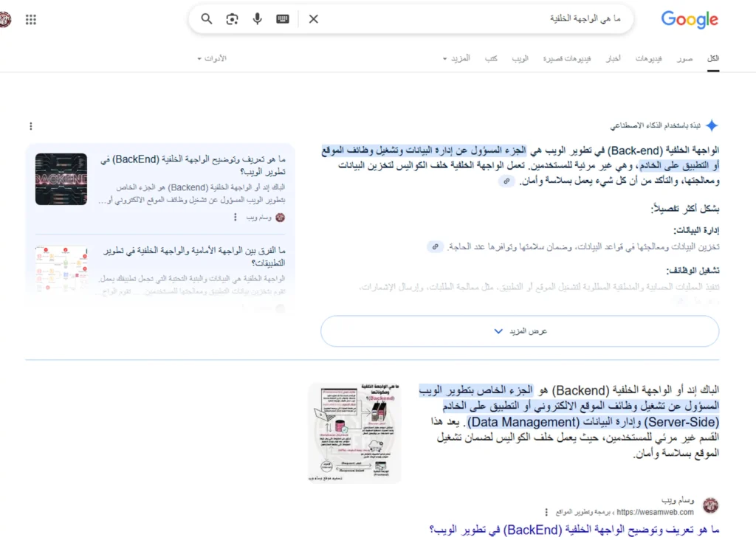The height and width of the screenshot is (540, 756).
Task: Open the الأدوات tools dropdown
Action: click(212, 59)
